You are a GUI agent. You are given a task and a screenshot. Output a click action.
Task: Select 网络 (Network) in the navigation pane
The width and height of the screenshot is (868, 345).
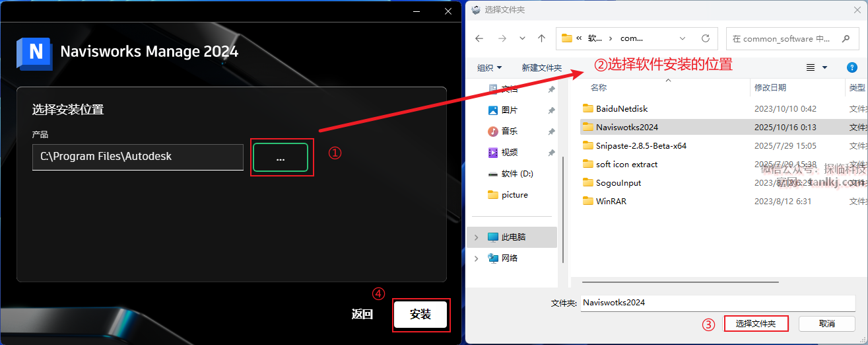point(510,258)
